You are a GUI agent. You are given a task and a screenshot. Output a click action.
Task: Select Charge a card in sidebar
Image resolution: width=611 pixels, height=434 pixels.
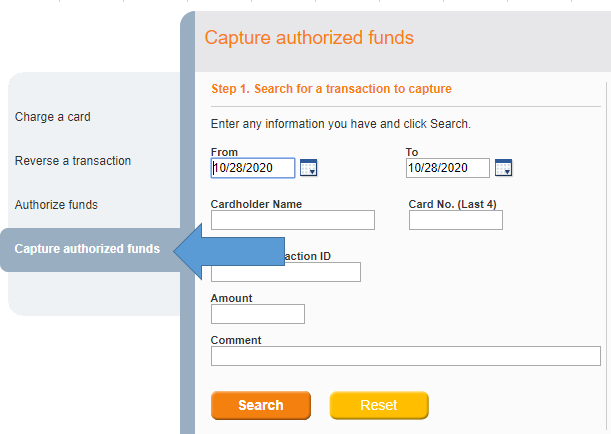coord(53,117)
